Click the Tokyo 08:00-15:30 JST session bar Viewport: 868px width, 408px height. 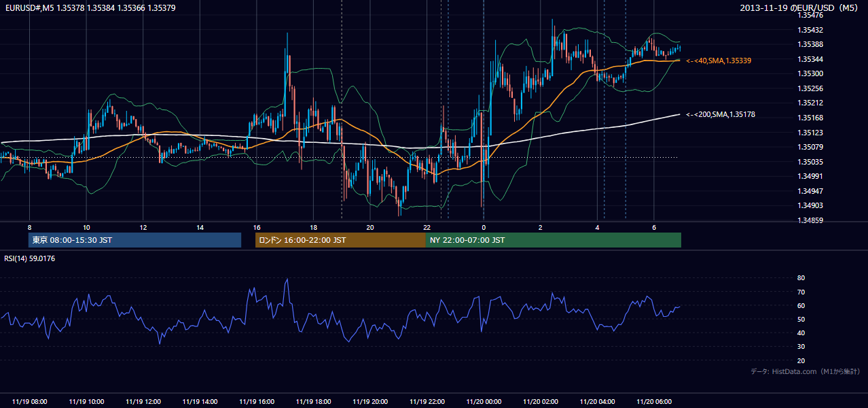[134, 240]
